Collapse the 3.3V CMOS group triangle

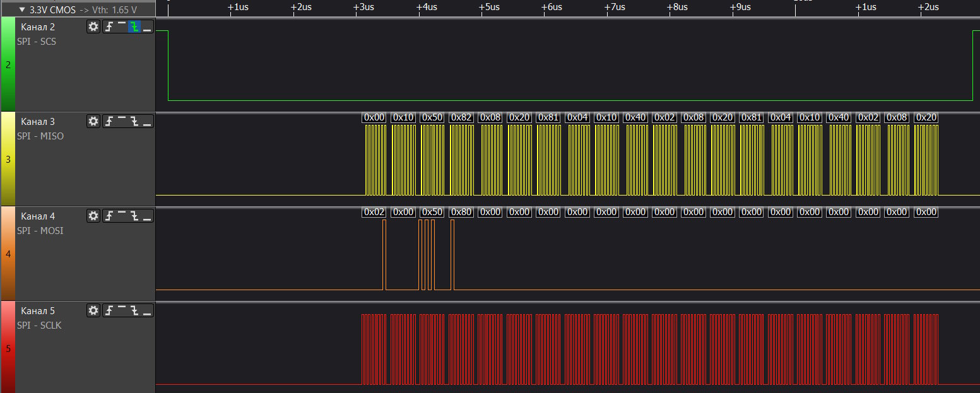(23, 9)
